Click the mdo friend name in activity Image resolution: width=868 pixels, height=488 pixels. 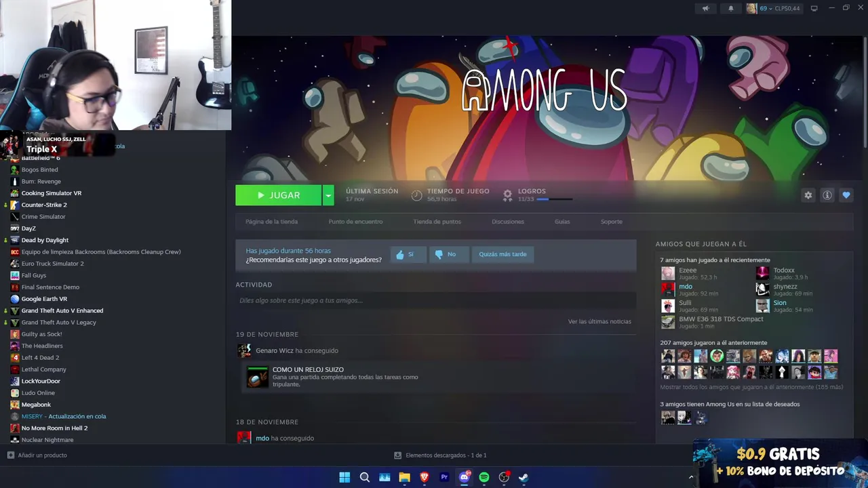click(x=262, y=439)
